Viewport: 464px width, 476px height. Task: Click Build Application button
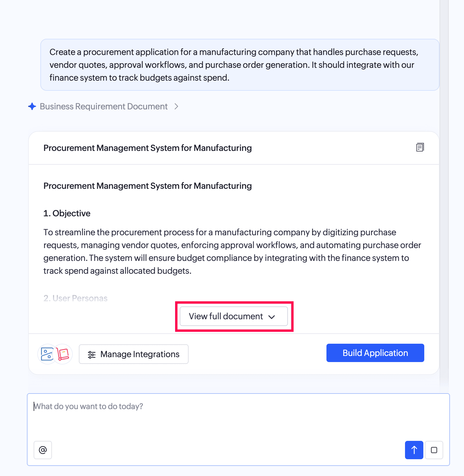[x=375, y=353]
